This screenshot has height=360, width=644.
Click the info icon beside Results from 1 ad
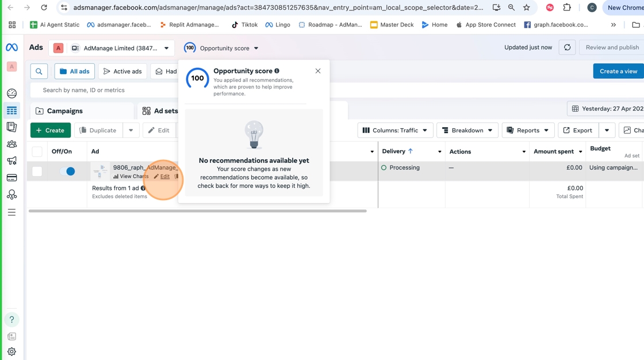click(143, 188)
